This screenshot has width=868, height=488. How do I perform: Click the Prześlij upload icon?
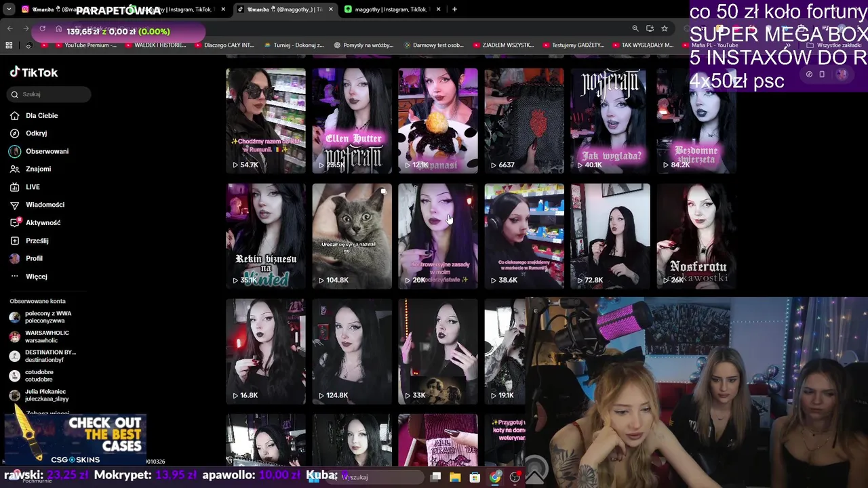15,241
